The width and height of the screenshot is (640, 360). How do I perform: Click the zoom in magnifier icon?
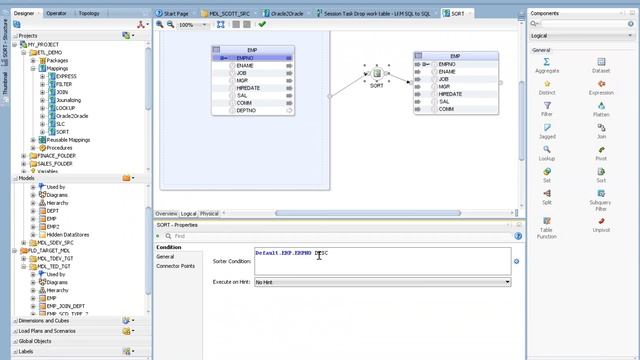160,24
